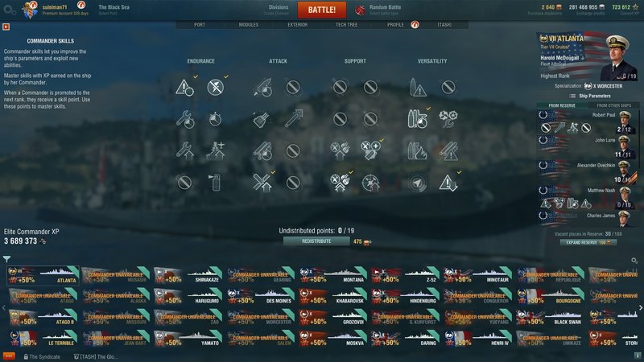The image size is (644, 362).
Task: Toggle the Expert Loader checked skill
Action: (417, 119)
